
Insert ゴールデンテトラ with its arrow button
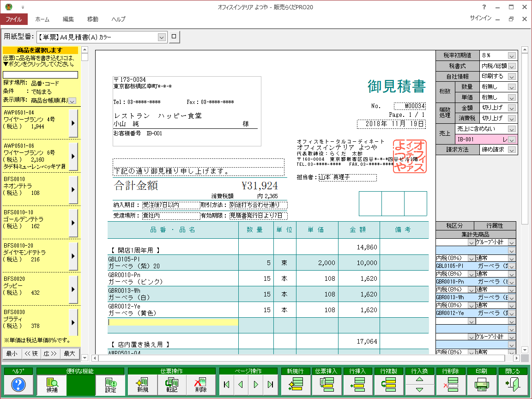pos(73,223)
